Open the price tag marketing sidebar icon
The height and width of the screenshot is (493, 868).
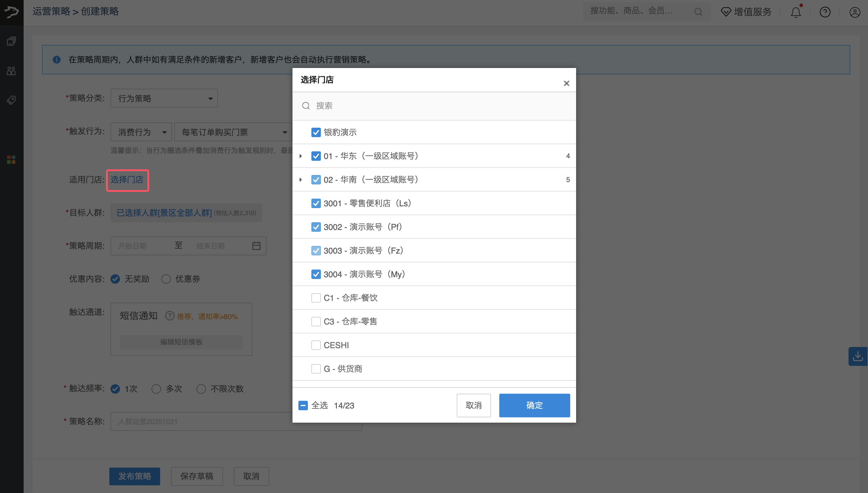click(x=11, y=100)
